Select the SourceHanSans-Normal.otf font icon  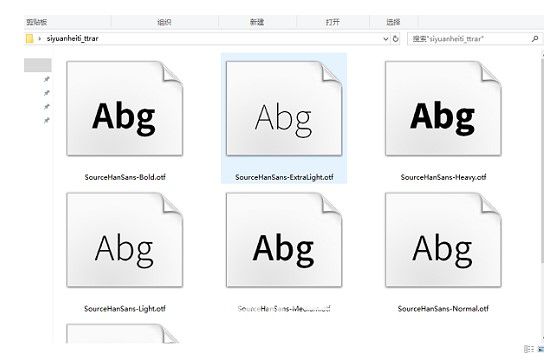pos(443,240)
